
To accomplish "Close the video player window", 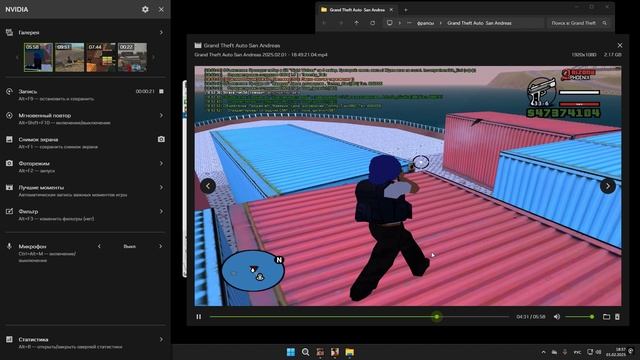I will coord(620,45).
